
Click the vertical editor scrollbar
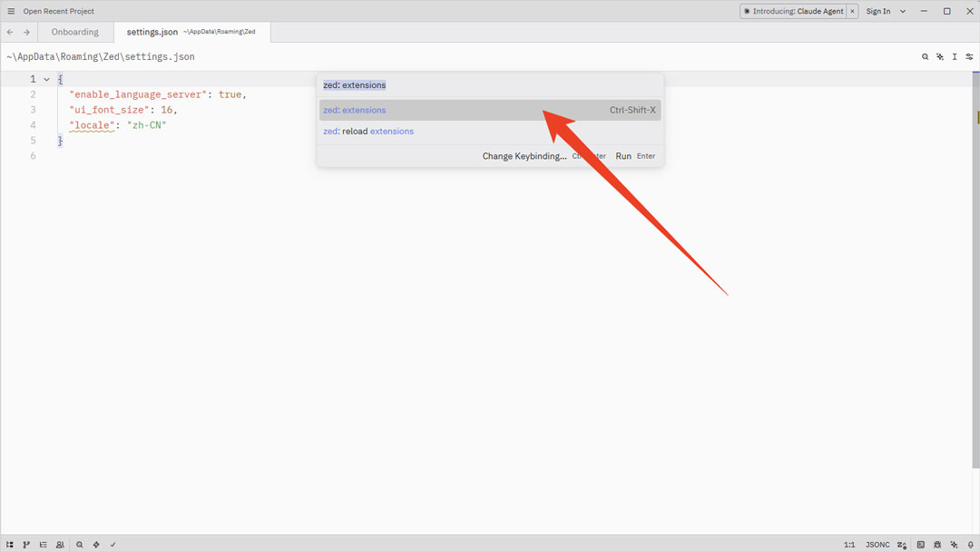(975, 269)
